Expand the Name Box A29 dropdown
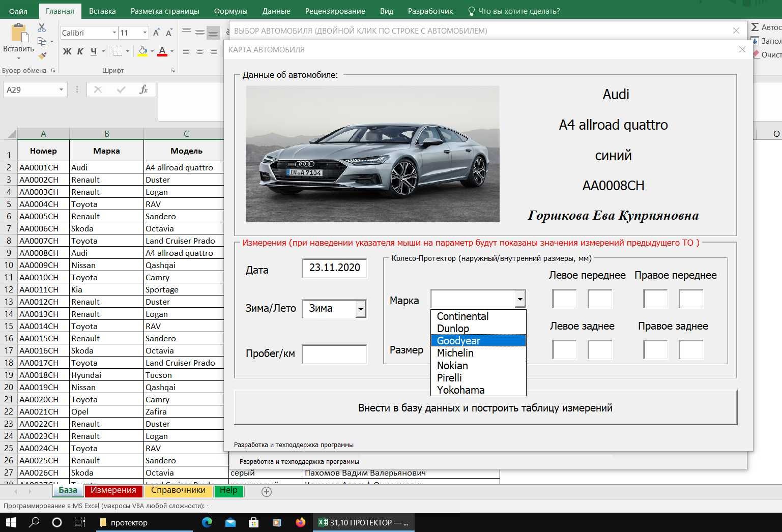This screenshot has height=532, width=782. (x=61, y=90)
